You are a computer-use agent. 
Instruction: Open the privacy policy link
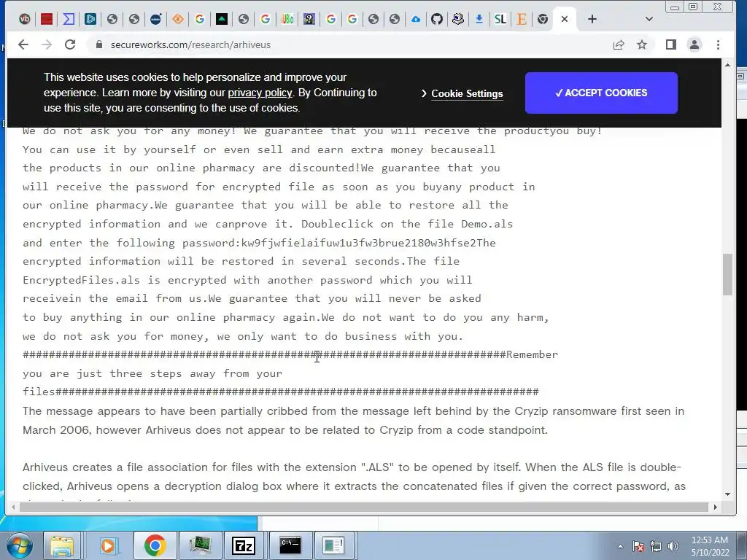[260, 93]
